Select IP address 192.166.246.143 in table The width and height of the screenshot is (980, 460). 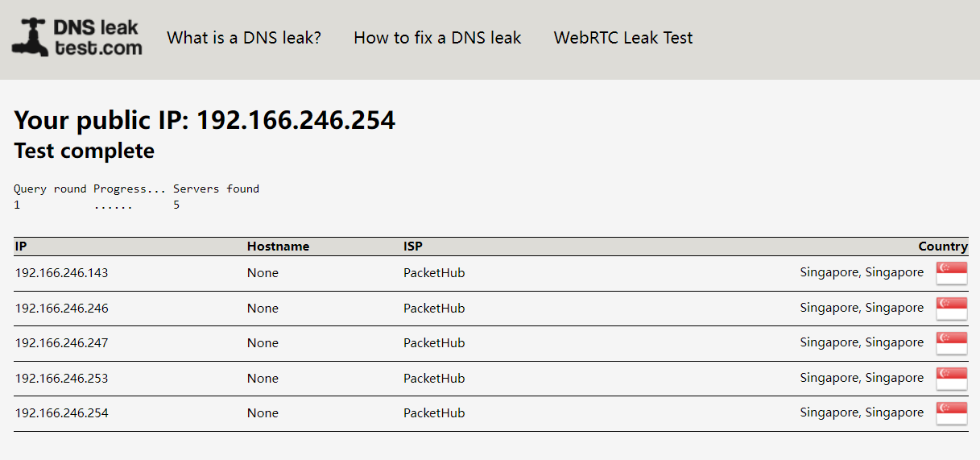click(61, 273)
